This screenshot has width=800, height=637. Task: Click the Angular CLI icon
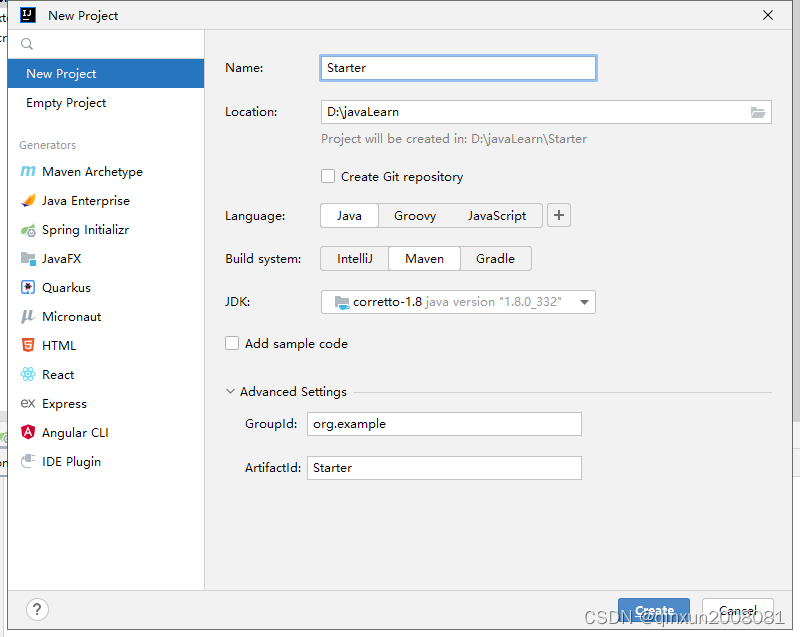[x=28, y=432]
